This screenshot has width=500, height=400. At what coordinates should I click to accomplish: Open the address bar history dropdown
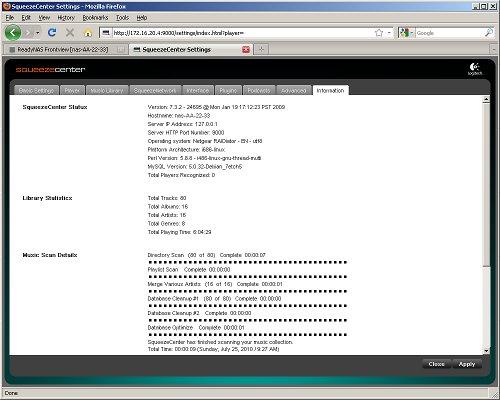(389, 33)
